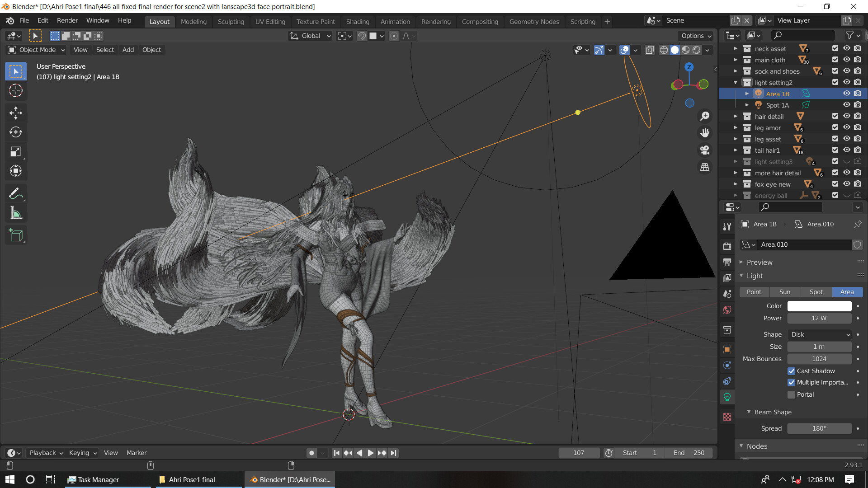Click the light Color white swatch

click(x=820, y=305)
